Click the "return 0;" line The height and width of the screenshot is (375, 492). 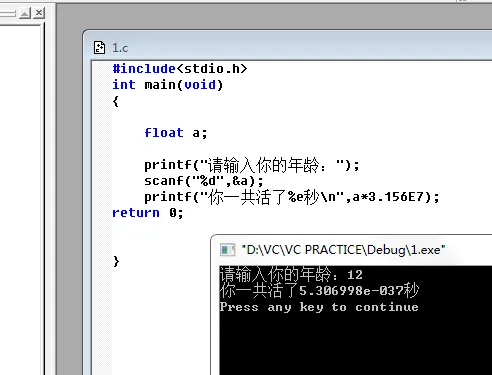pyautogui.click(x=148, y=213)
